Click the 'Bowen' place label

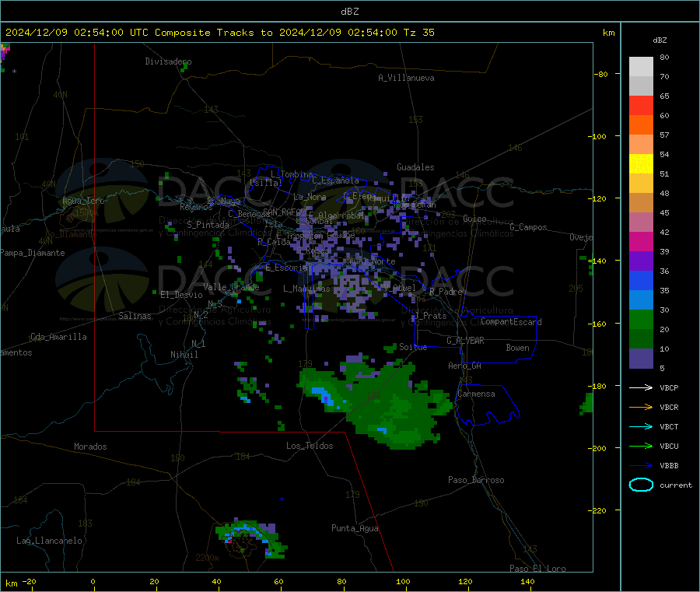517,348
